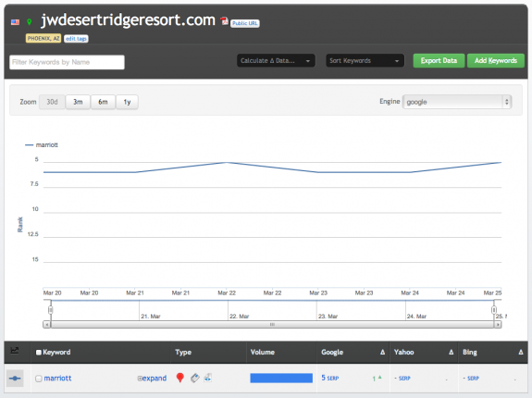Expand the marriott keyword row
Viewport: 532px width, 398px height.
[152, 378]
